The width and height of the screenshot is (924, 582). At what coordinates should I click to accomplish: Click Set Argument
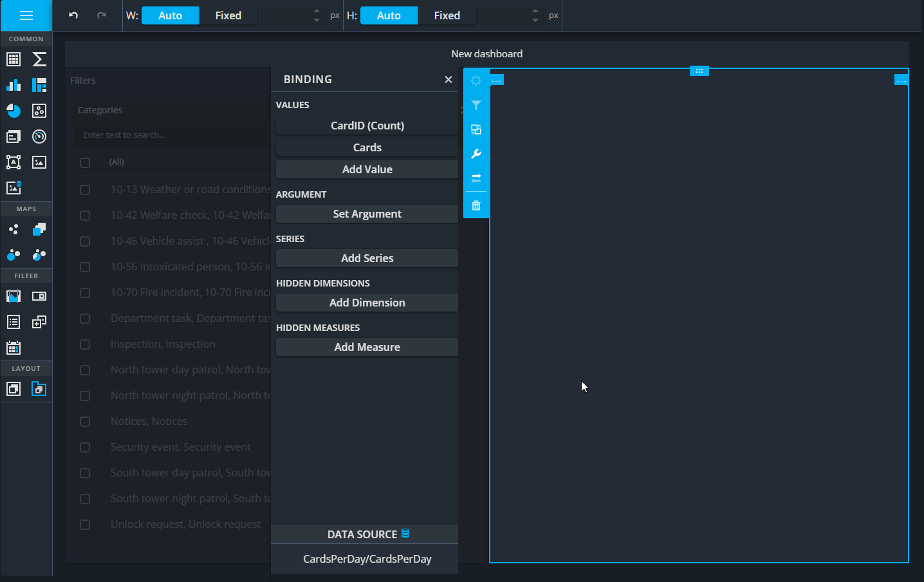click(367, 214)
